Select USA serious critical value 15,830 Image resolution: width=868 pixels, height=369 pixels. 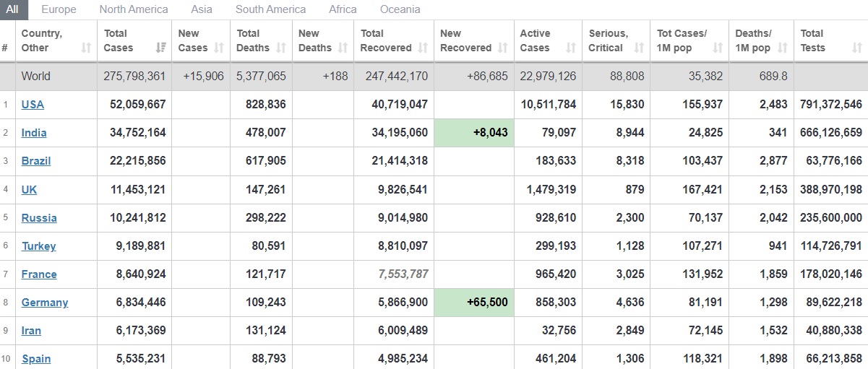click(627, 105)
